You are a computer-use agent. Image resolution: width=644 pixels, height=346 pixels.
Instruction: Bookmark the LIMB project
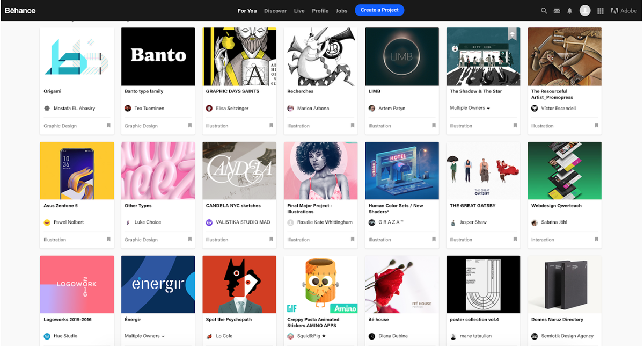tap(434, 126)
